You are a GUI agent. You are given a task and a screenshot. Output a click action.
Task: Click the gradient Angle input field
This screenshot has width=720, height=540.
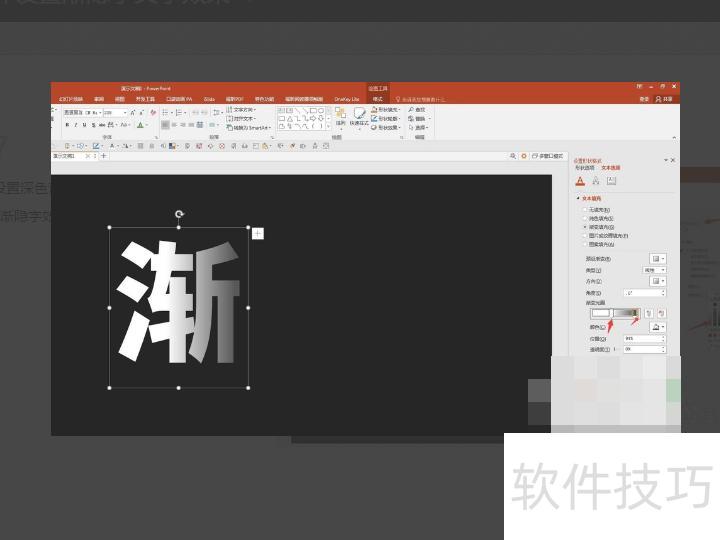coord(642,293)
